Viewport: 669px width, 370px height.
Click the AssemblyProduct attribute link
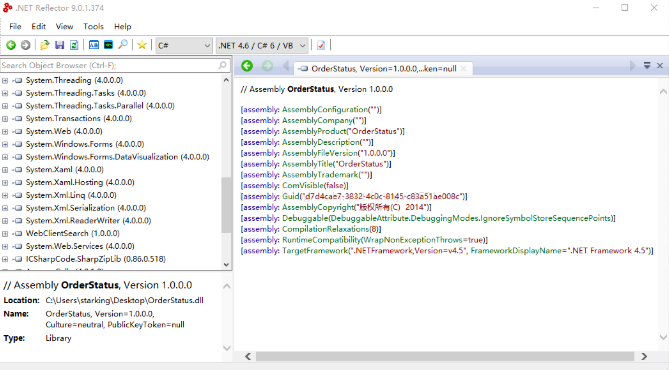click(314, 131)
